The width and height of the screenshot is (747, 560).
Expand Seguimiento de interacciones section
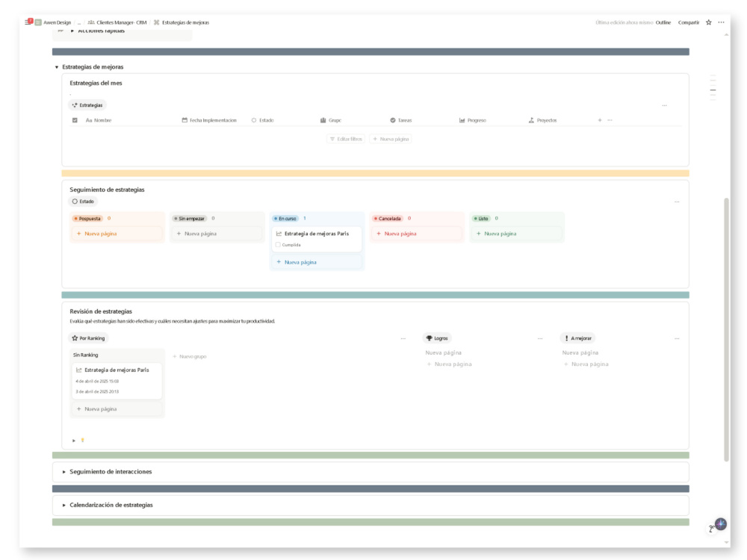[x=63, y=472]
